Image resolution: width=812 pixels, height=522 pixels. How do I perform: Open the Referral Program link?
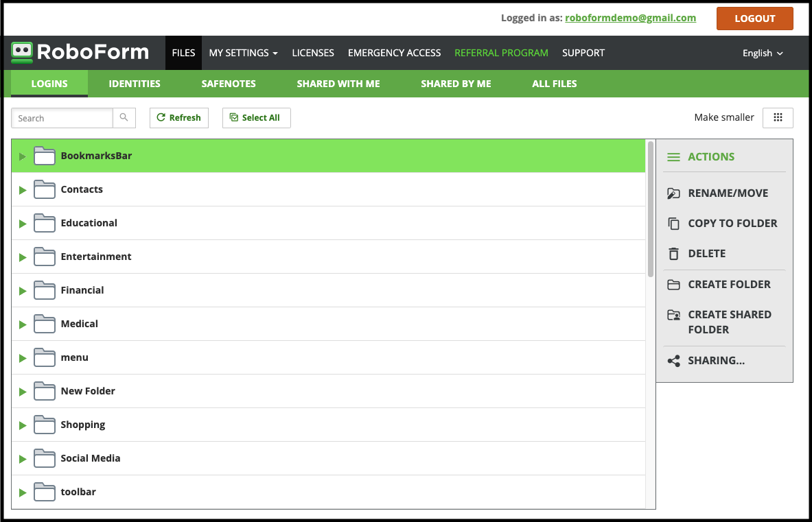(x=501, y=53)
